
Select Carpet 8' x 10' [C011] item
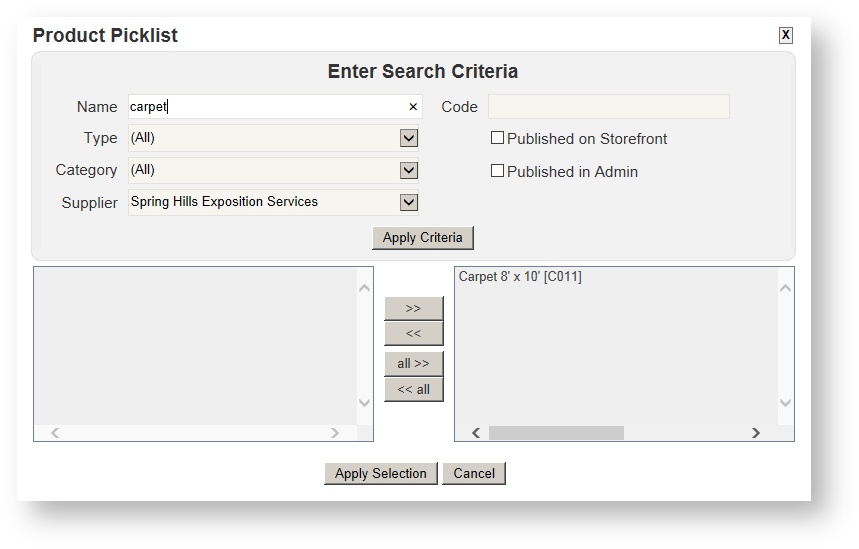[520, 277]
